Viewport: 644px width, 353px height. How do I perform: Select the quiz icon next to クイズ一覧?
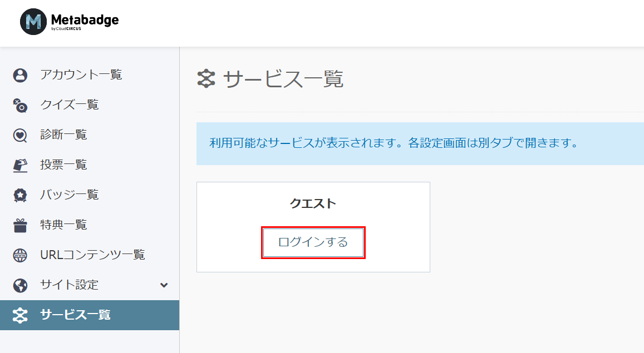point(20,105)
